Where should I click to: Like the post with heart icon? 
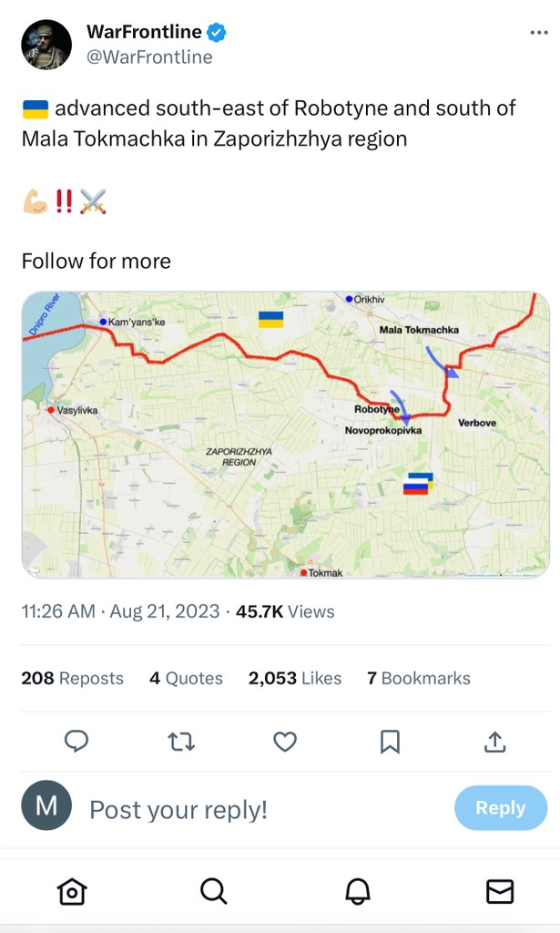point(285,742)
